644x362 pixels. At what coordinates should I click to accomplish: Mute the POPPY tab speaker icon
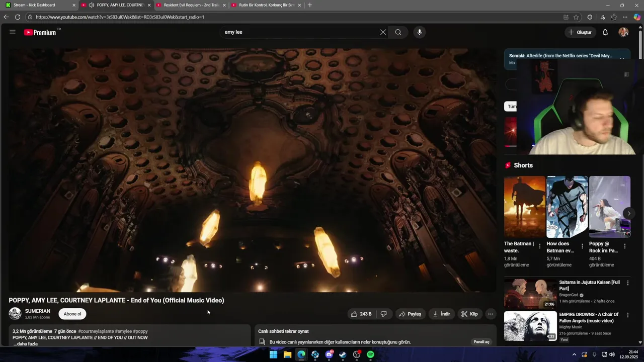point(92,5)
